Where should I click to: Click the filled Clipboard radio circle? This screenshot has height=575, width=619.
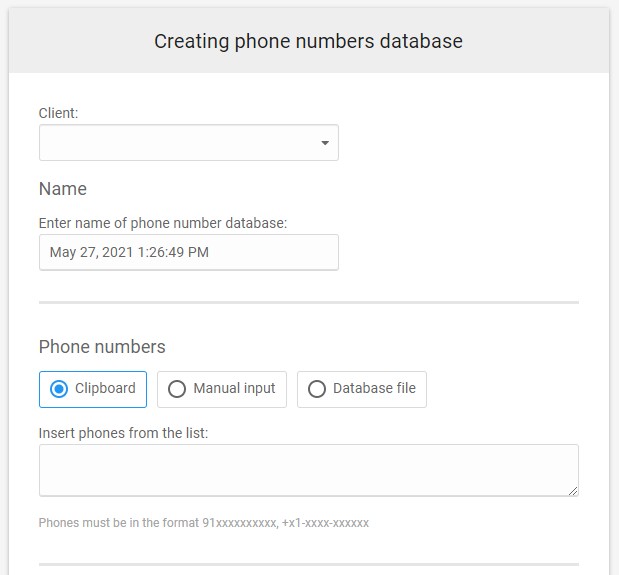tap(58, 389)
